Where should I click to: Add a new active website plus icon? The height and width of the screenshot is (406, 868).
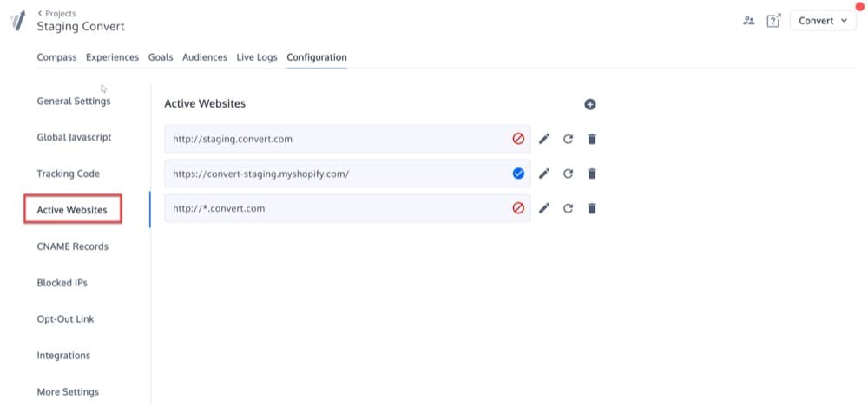(x=590, y=104)
